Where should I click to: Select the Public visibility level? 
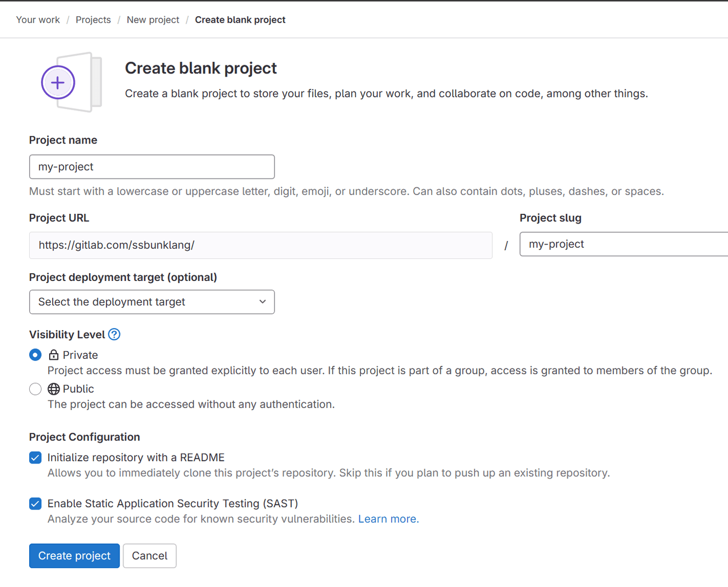pyautogui.click(x=35, y=389)
